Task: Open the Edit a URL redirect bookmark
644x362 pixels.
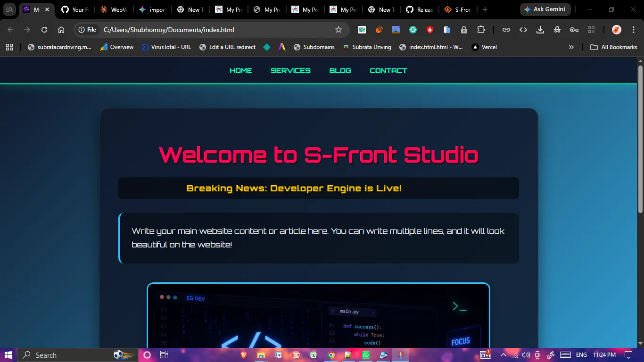Action: click(x=228, y=47)
